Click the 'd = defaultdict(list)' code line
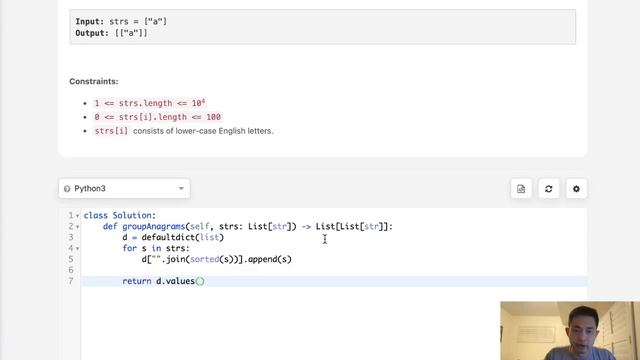640x360 pixels. coord(173,237)
